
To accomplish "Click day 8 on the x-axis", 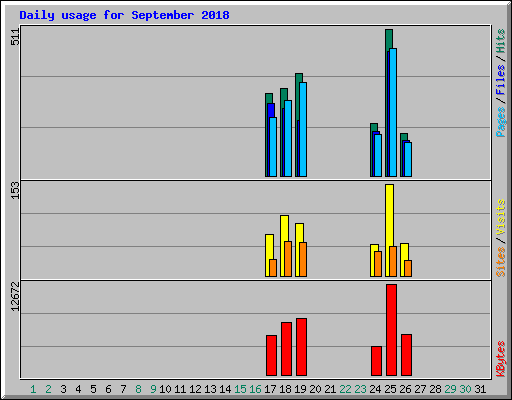I will [138, 389].
